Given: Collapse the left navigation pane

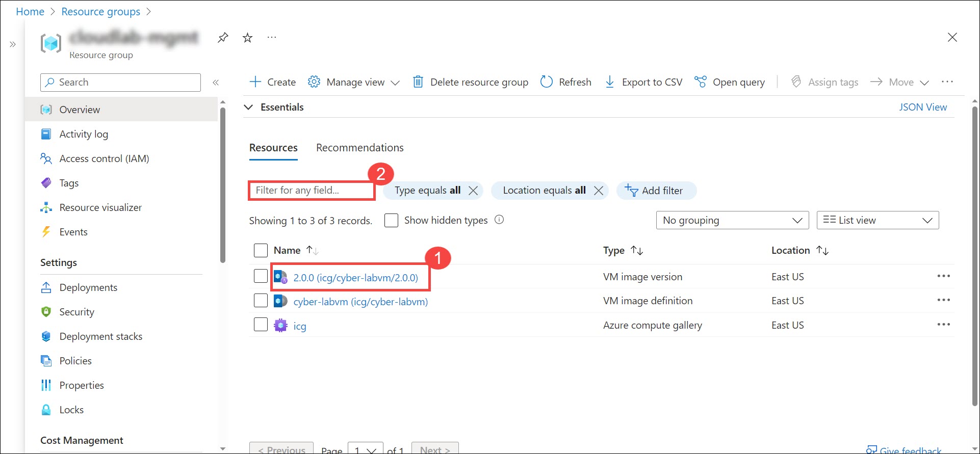Looking at the screenshot, I should [x=216, y=83].
